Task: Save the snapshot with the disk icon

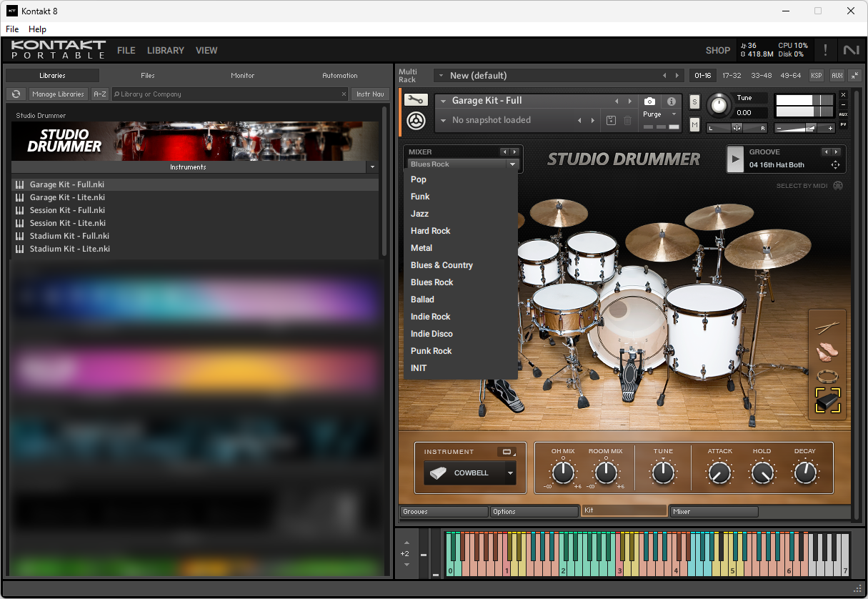Action: [x=611, y=120]
